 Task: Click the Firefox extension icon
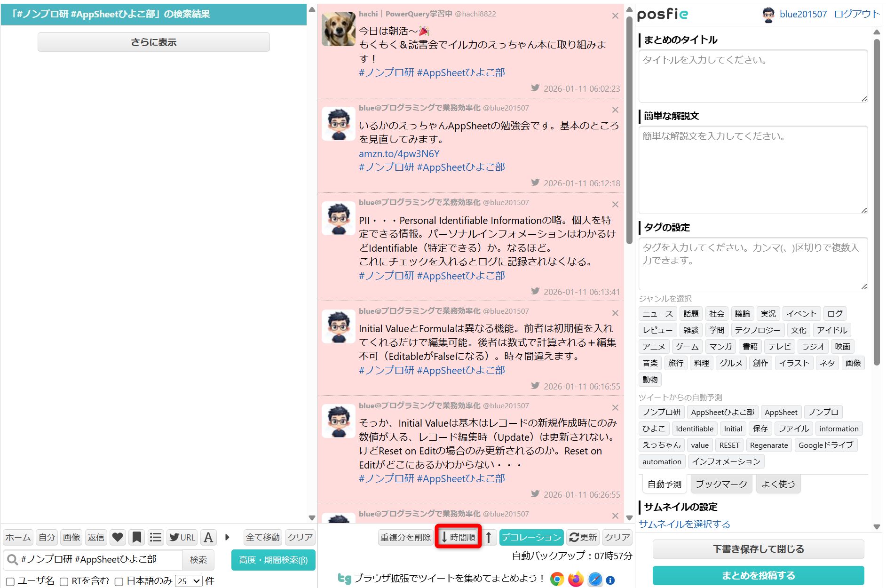576,579
